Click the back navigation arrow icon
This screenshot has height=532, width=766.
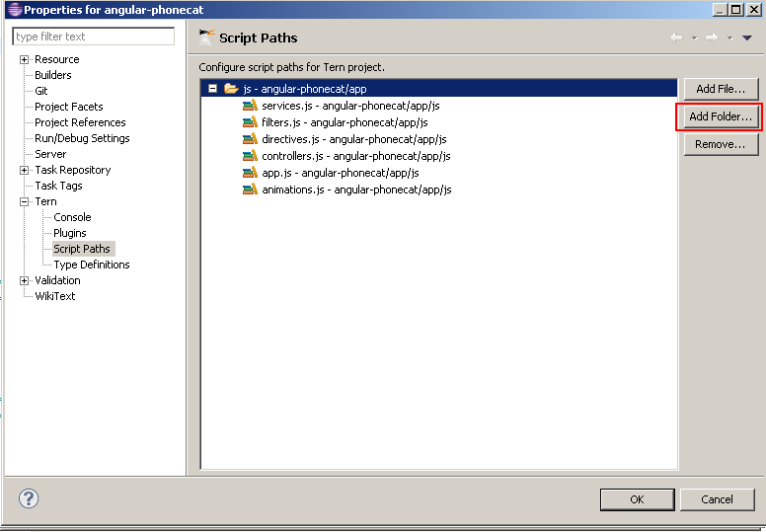[676, 38]
